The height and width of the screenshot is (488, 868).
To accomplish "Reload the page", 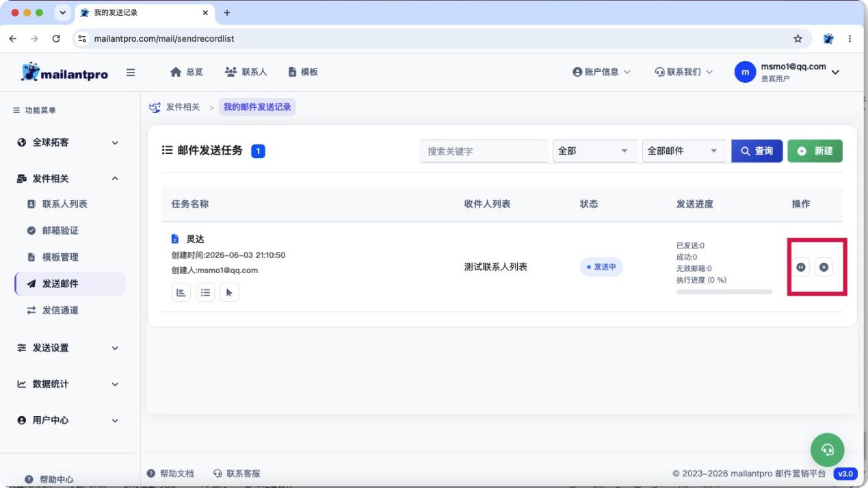I will point(56,39).
